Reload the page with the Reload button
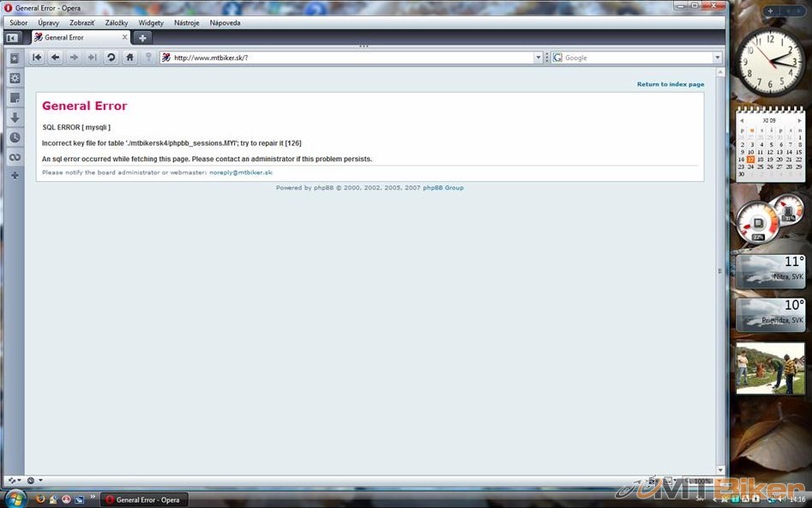The height and width of the screenshot is (508, 812). point(111,57)
